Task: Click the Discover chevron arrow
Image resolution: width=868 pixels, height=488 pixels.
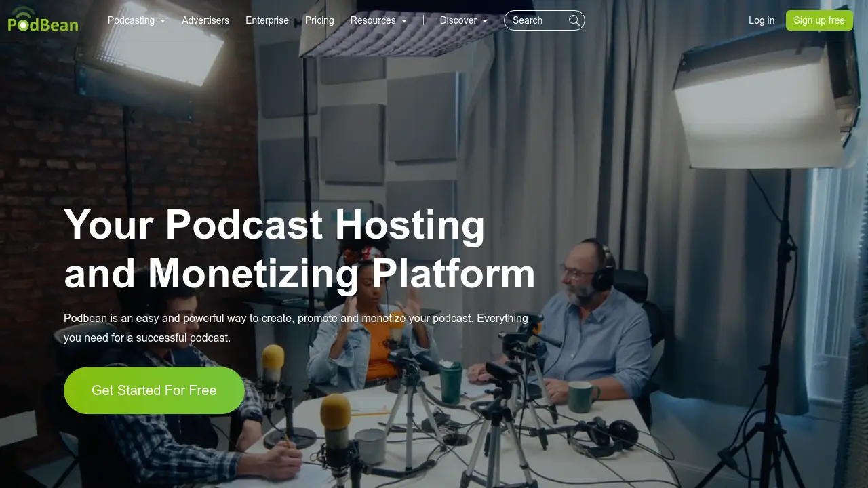Action: click(485, 20)
